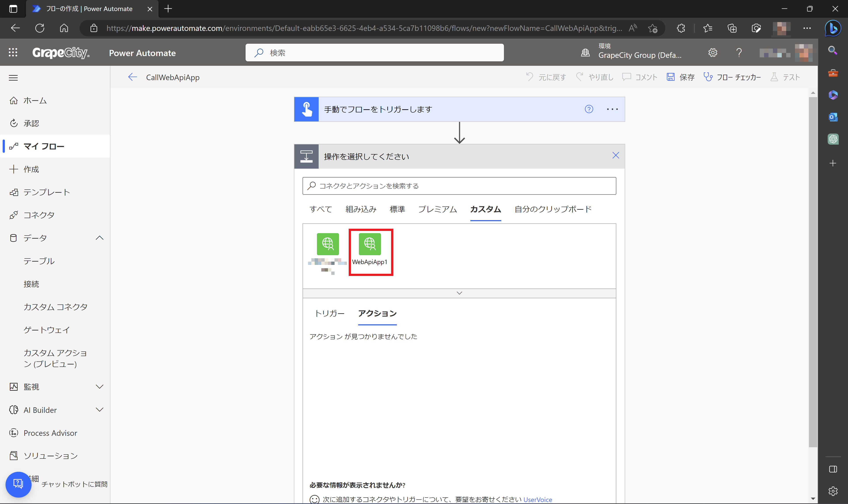Switch to the カスタム connector tab
848x504 pixels.
coord(485,209)
